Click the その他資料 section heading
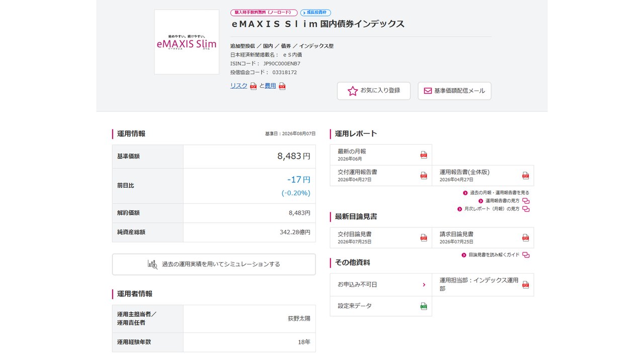Image resolution: width=644 pixels, height=362 pixels. pyautogui.click(x=352, y=262)
